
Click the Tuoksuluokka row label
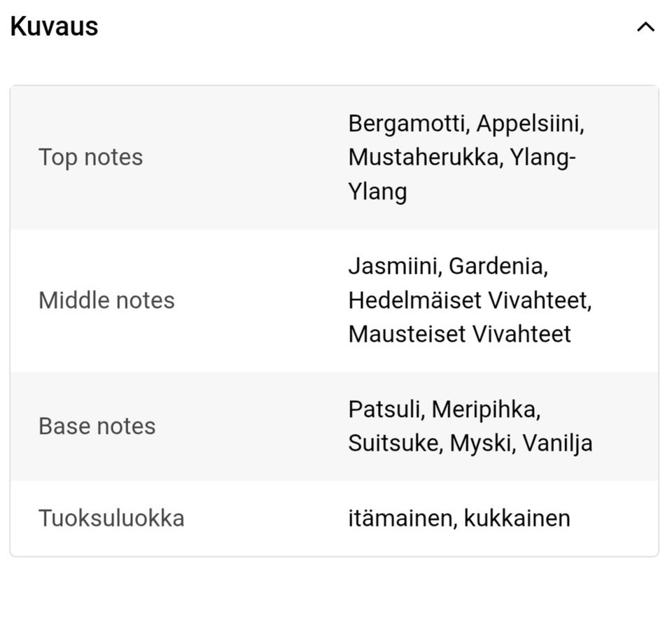[111, 519]
